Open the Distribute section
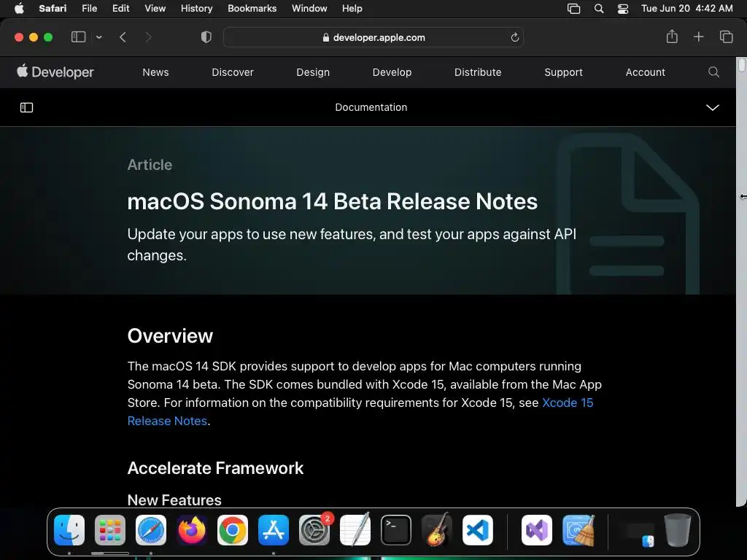The height and width of the screenshot is (560, 747). [x=478, y=72]
